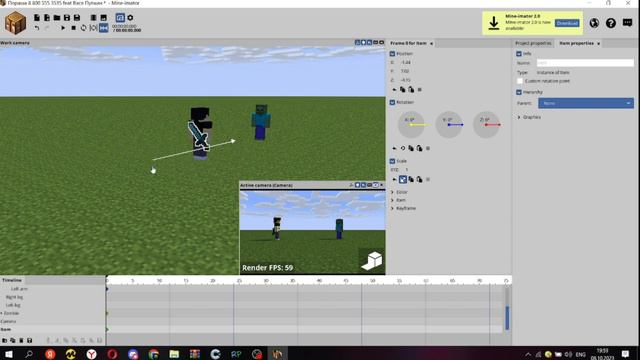Image resolution: width=640 pixels, height=360 pixels.
Task: Click the blue highlighted icon left of the gear
Action: click(x=120, y=18)
